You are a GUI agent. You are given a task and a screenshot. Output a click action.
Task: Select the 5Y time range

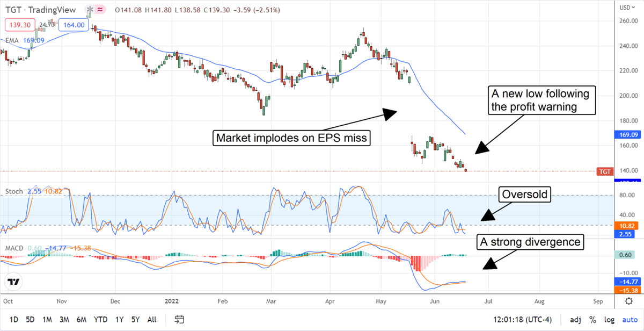135,320
